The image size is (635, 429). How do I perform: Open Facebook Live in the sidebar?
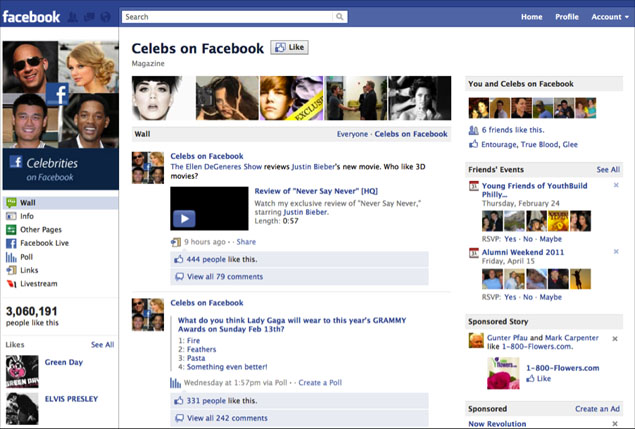45,243
